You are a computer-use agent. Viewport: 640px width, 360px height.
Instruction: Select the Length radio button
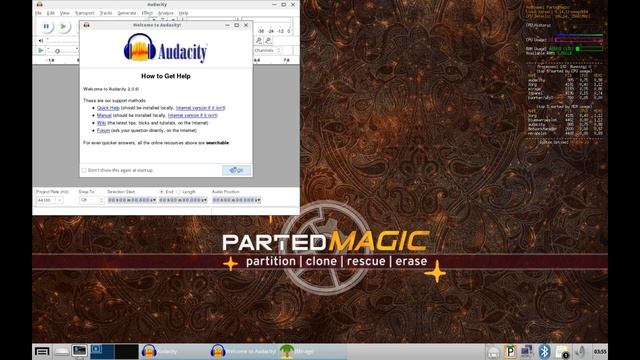coord(178,192)
